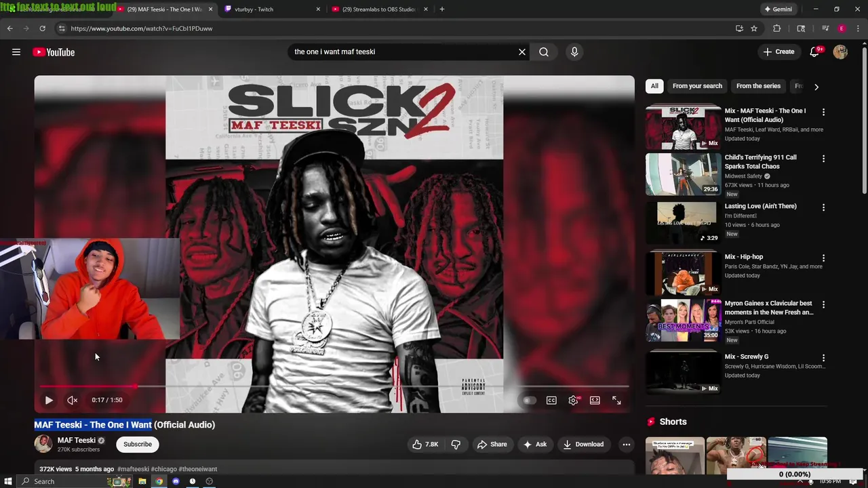The height and width of the screenshot is (488, 868).
Task: Select the All filter chip
Action: pyautogui.click(x=654, y=86)
